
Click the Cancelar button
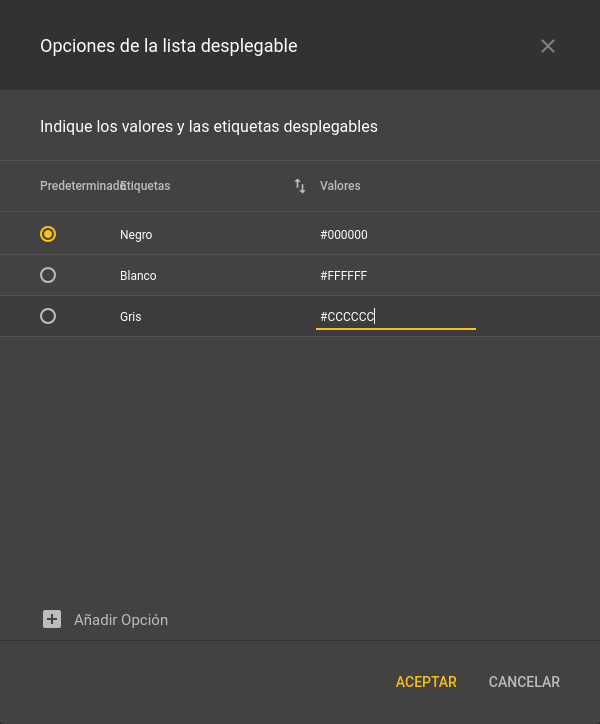coord(524,682)
